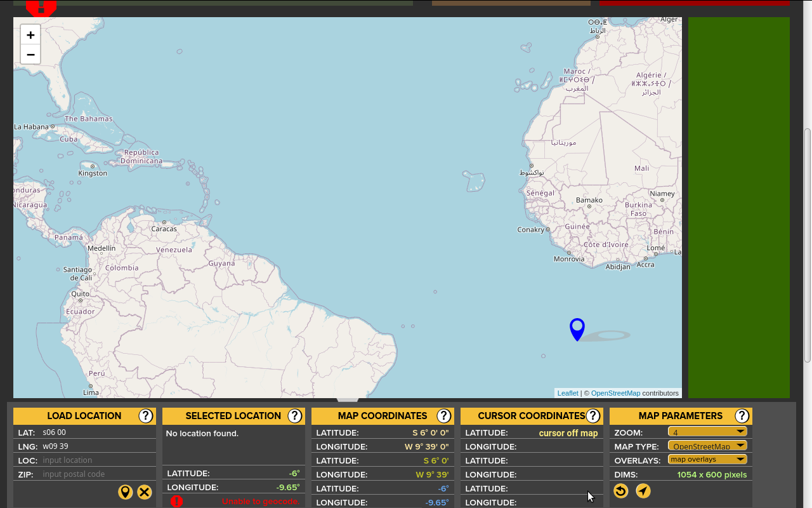
Task: Click 'Quito' city label on map
Action: click(80, 294)
